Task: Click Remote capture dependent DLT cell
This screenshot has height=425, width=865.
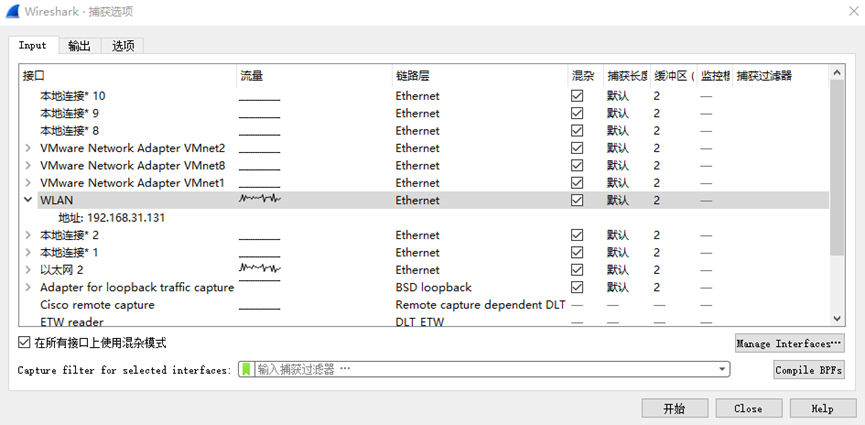Action: click(480, 305)
